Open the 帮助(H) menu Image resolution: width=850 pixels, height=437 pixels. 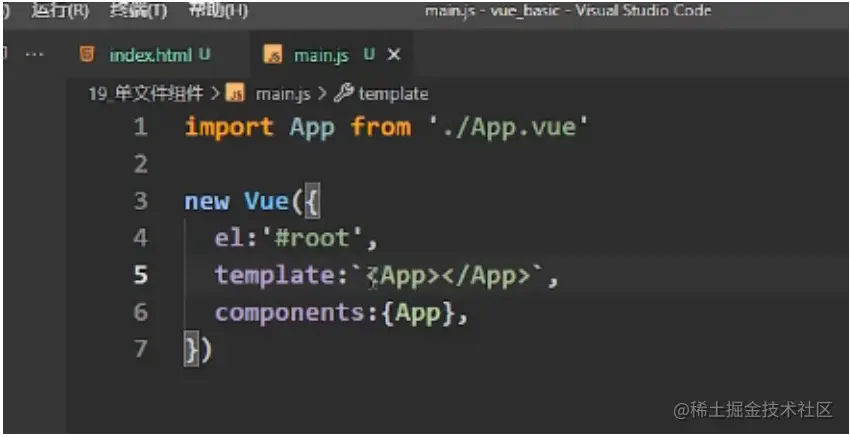218,11
